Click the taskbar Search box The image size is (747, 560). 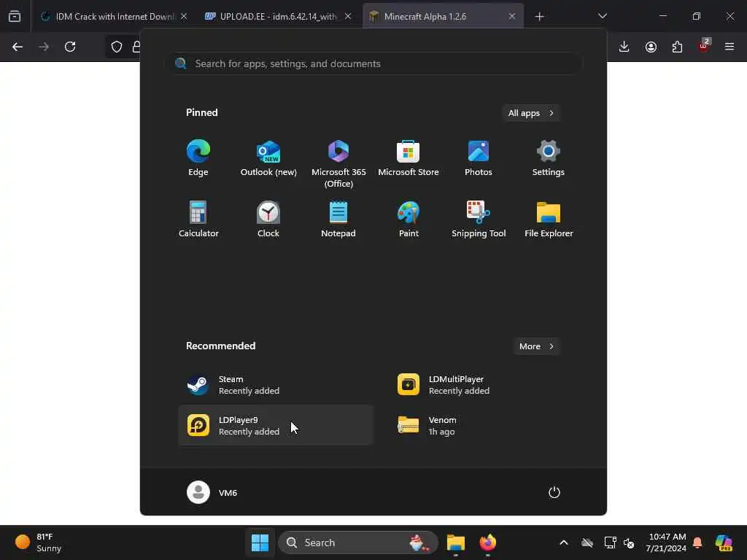(357, 542)
